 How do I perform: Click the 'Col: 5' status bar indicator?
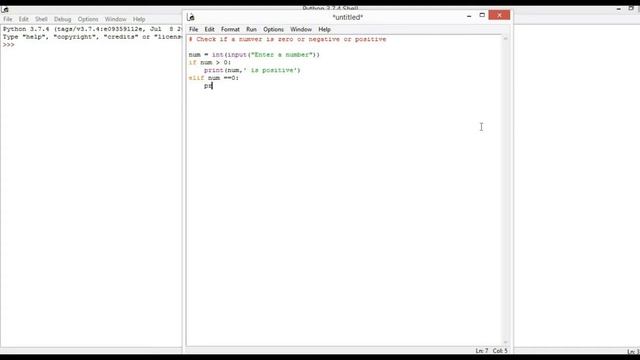(500, 351)
